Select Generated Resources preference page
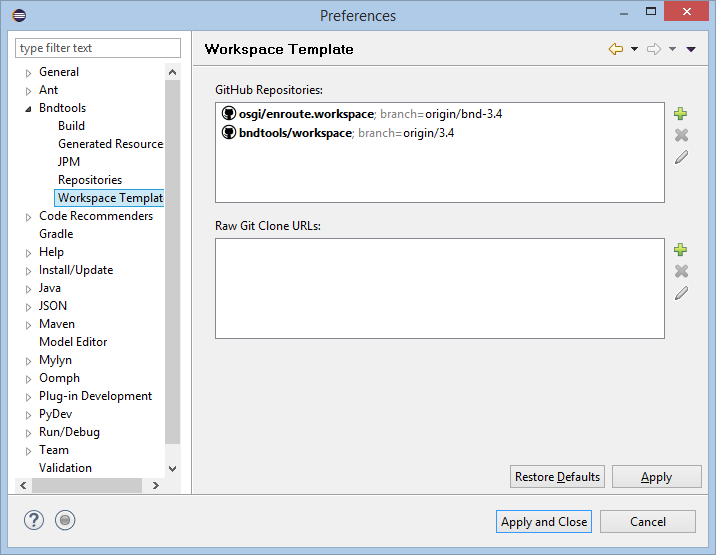Screen dimensions: 716x555 [111, 144]
